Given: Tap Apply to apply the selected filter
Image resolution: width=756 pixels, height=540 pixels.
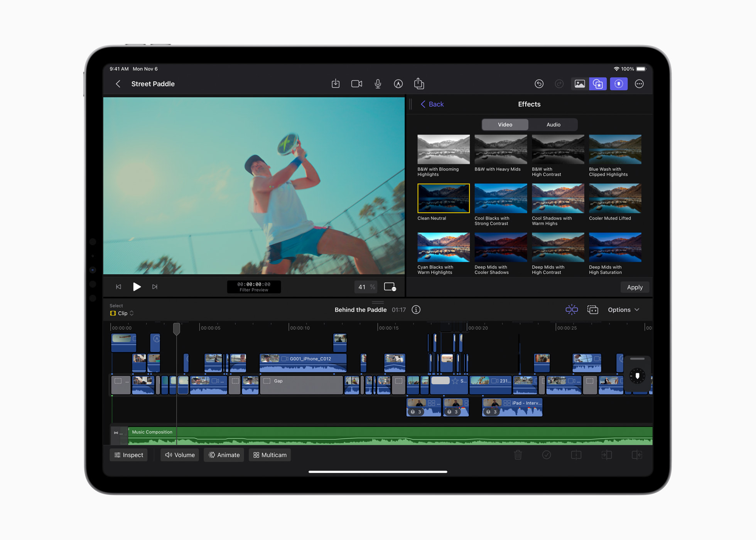Looking at the screenshot, I should pos(634,287).
